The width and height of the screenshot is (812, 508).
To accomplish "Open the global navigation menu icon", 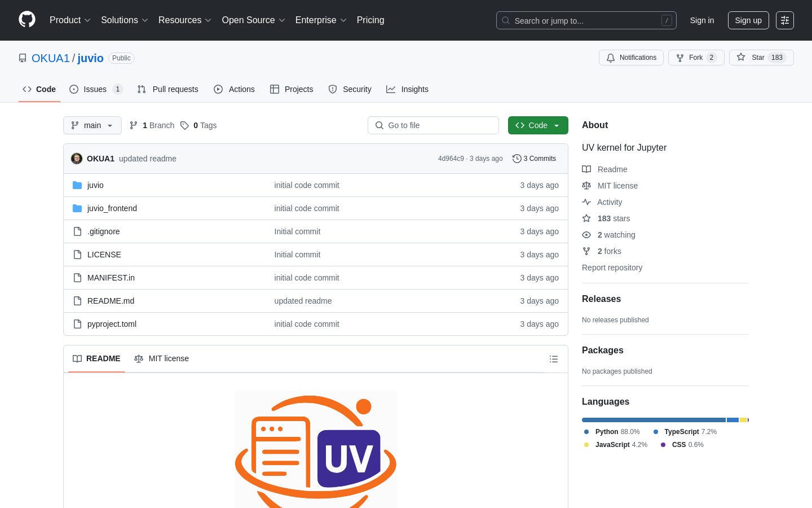I will click(x=785, y=20).
